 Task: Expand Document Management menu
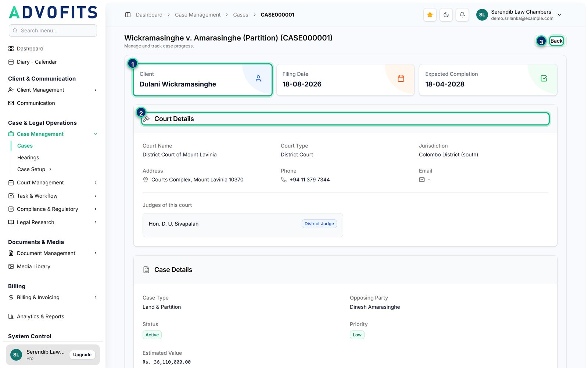tap(53, 253)
